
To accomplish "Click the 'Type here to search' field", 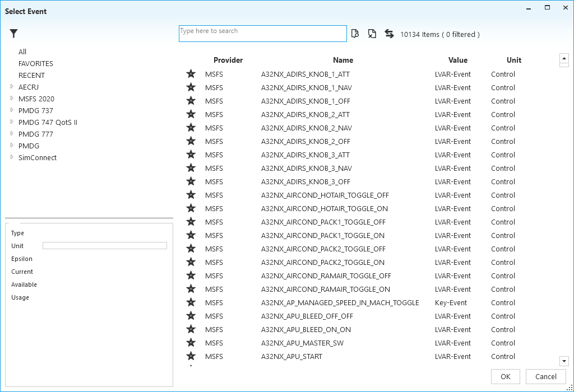I will [x=262, y=34].
